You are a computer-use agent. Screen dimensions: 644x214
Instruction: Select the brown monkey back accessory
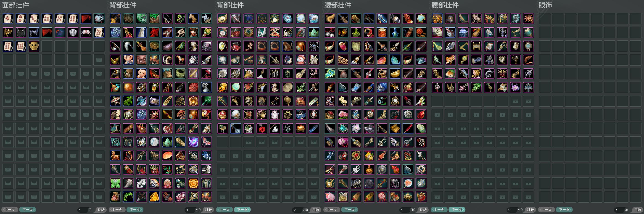(x=288, y=46)
